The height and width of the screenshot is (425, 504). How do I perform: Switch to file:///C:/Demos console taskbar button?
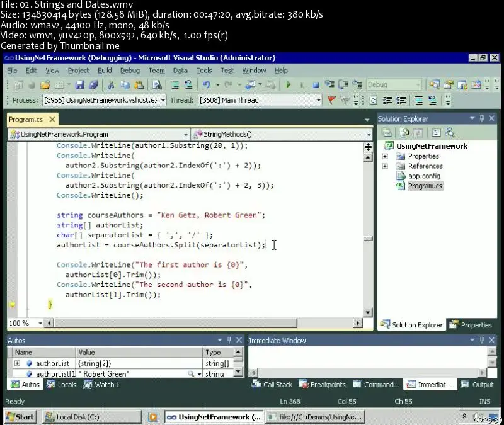pos(315,417)
